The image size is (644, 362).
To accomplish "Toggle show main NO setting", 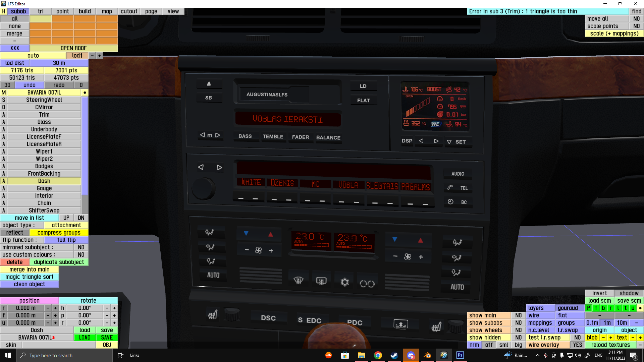I will (x=518, y=315).
